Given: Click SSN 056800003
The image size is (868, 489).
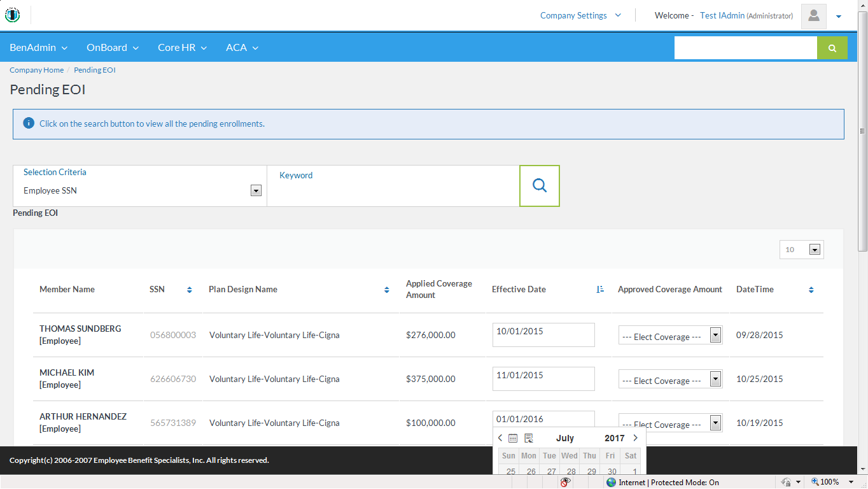Looking at the screenshot, I should [x=173, y=335].
